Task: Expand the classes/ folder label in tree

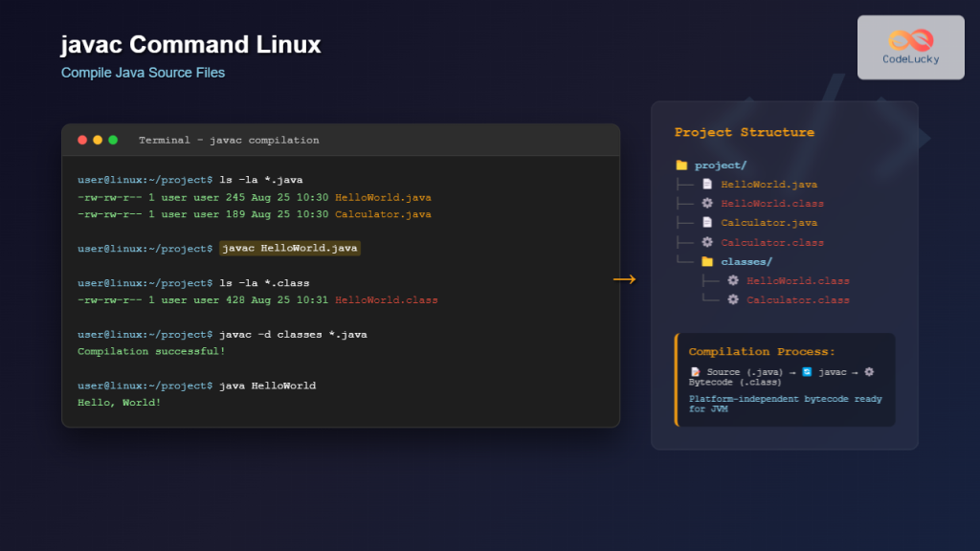Action: pos(746,261)
